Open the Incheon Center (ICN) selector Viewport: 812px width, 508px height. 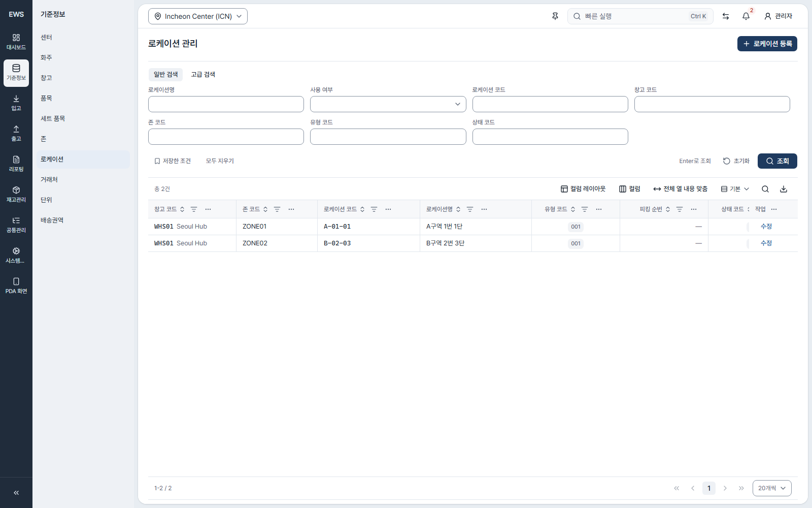198,16
